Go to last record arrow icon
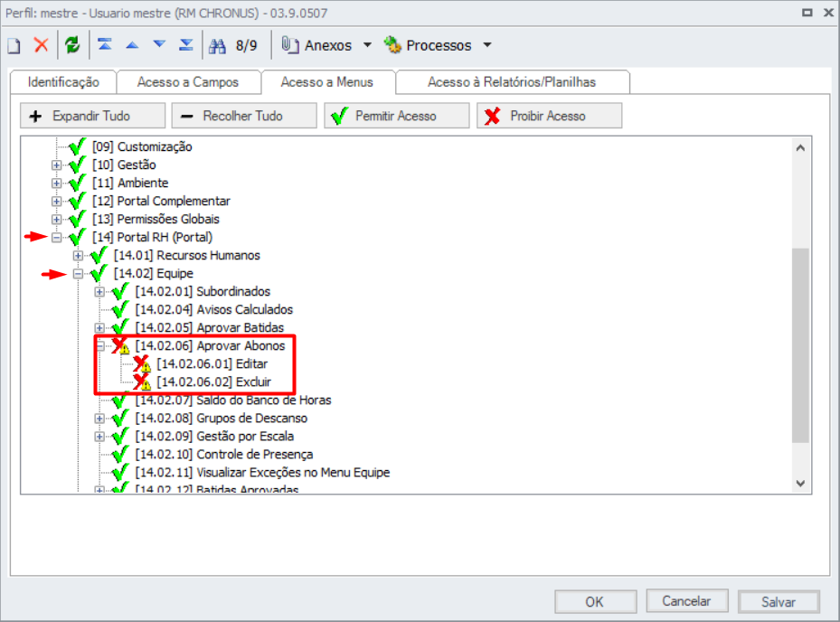This screenshot has height=622, width=840. tap(186, 44)
